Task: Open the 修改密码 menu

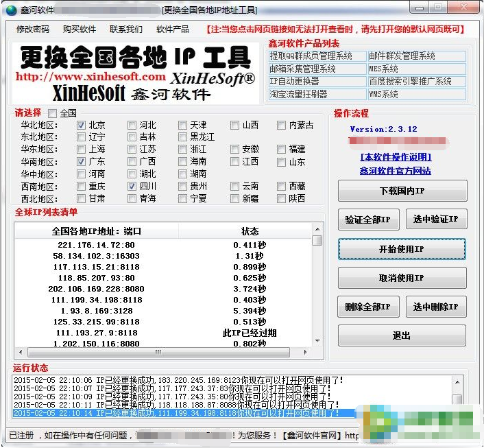Action: click(33, 30)
